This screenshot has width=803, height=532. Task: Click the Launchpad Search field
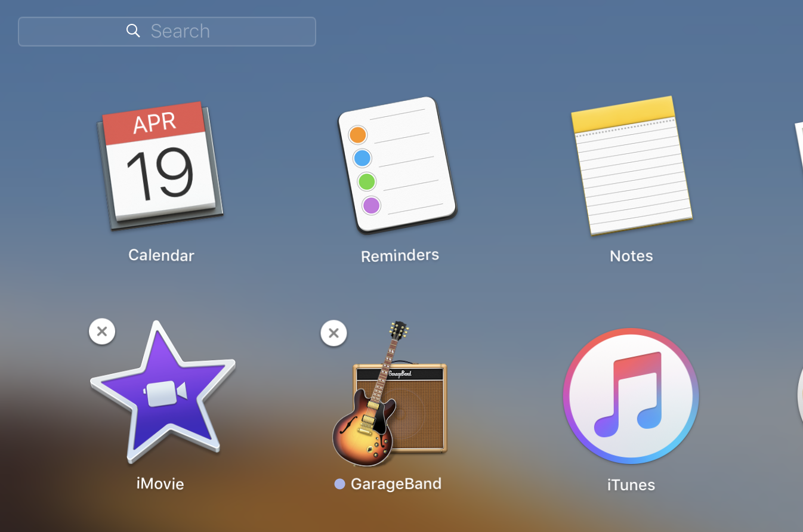click(x=167, y=32)
